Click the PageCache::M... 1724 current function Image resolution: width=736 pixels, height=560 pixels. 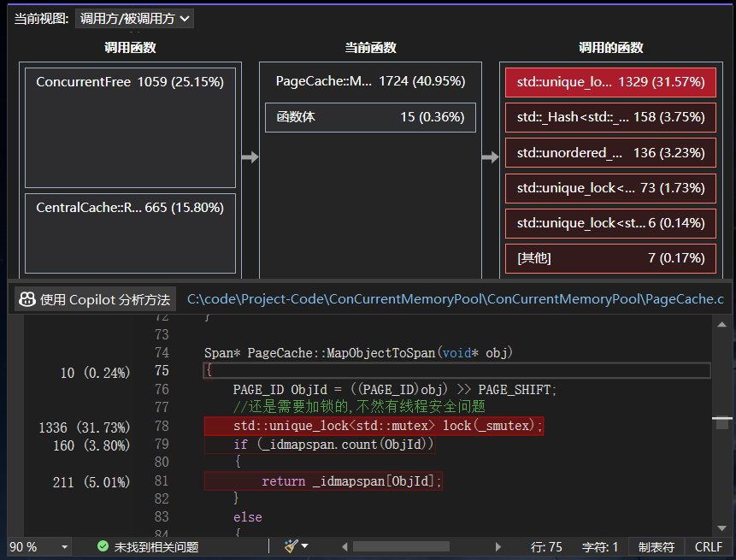click(370, 81)
